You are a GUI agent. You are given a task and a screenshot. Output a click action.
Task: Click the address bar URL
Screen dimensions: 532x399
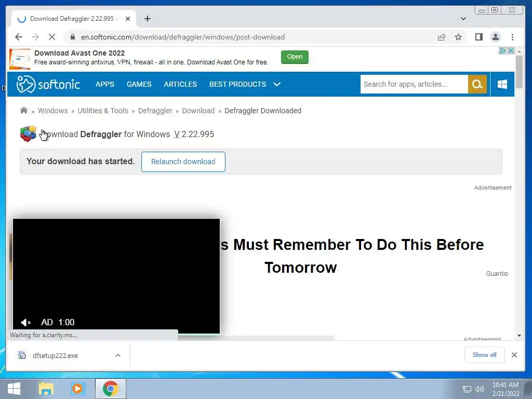click(x=182, y=37)
